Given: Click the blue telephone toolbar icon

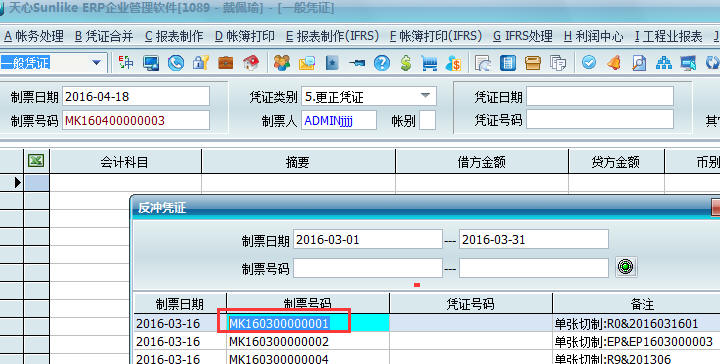Looking at the screenshot, I should [x=176, y=63].
